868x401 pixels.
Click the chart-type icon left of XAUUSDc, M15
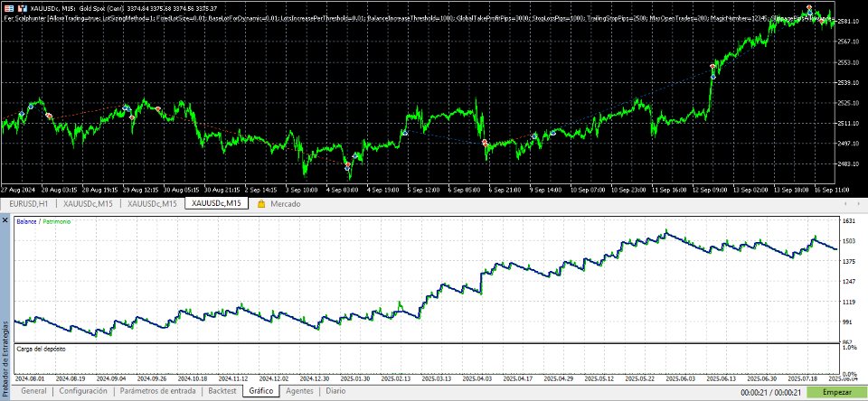click(x=22, y=8)
